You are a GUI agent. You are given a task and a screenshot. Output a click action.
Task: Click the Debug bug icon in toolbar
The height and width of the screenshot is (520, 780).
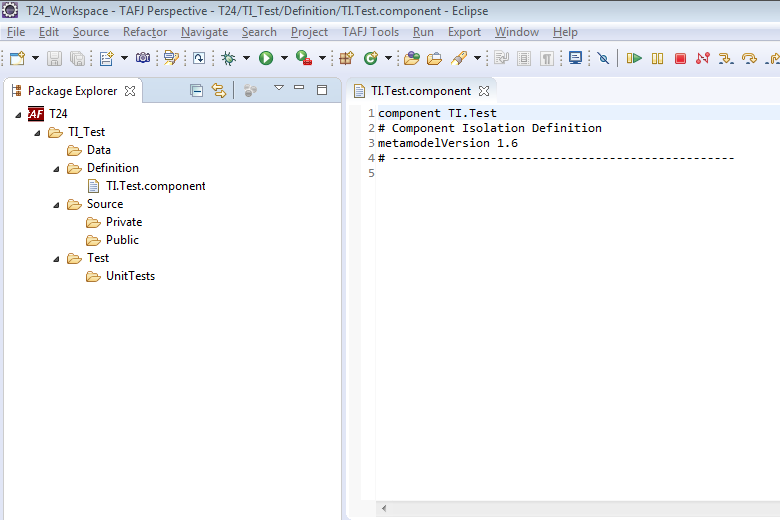click(228, 58)
